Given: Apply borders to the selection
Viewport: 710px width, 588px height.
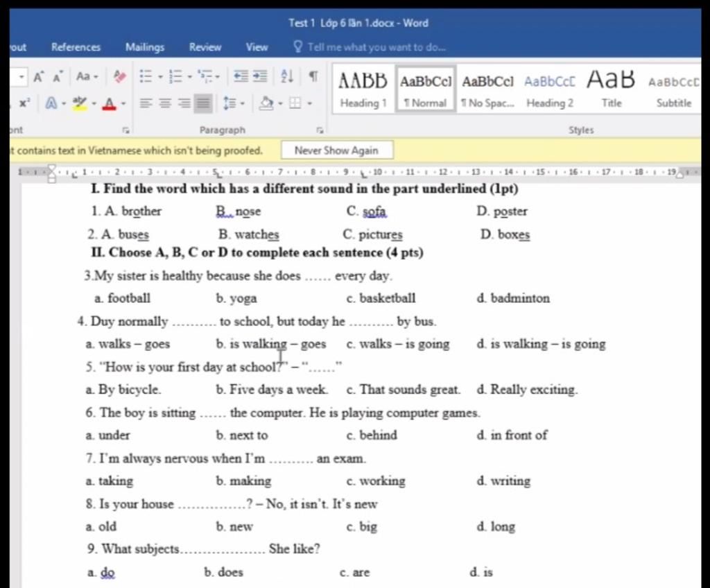Looking at the screenshot, I should click(x=295, y=103).
